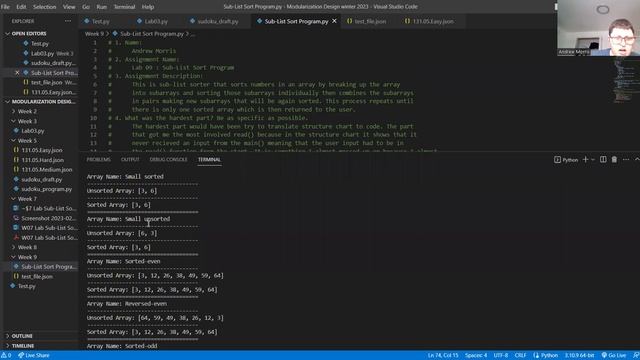Change encoding via UTF-8 status item
Screen dimensions: 640x360
(x=501, y=356)
